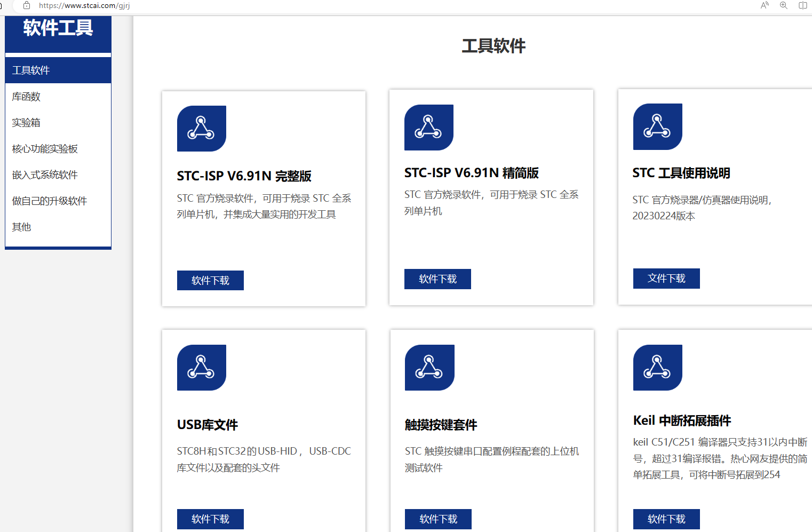Click the STC-ISP V6.91N 完整版 card icon
The width and height of the screenshot is (812, 532).
point(202,129)
